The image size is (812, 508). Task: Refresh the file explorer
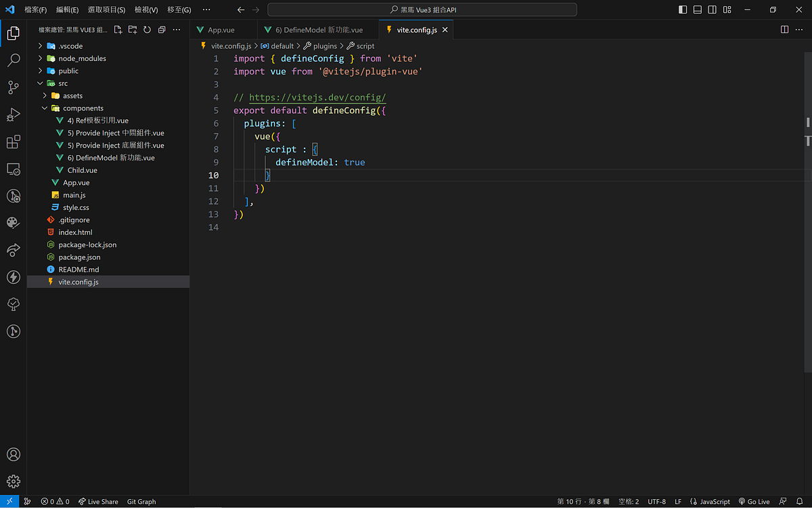(147, 30)
